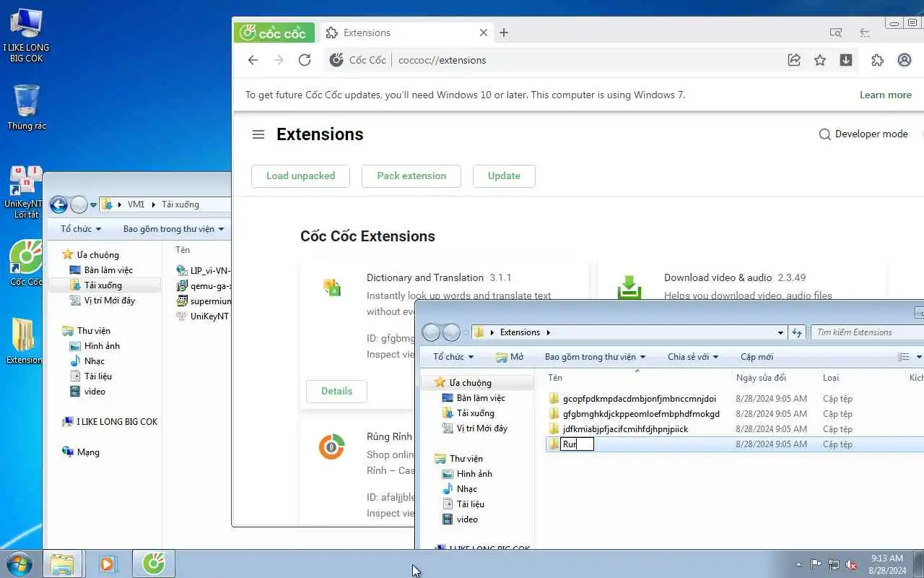
Task: Open the taskbar clock showing 9:13 AM
Action: (x=887, y=564)
